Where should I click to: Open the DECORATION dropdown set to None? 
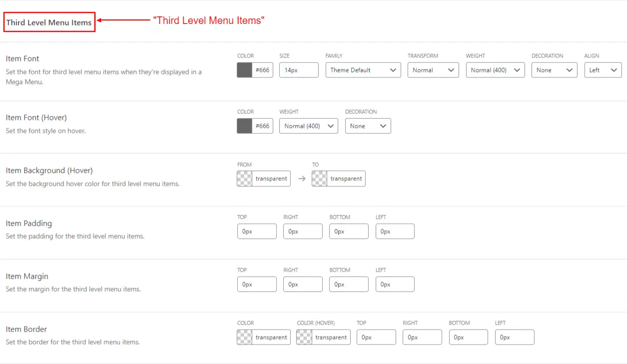[x=554, y=70]
